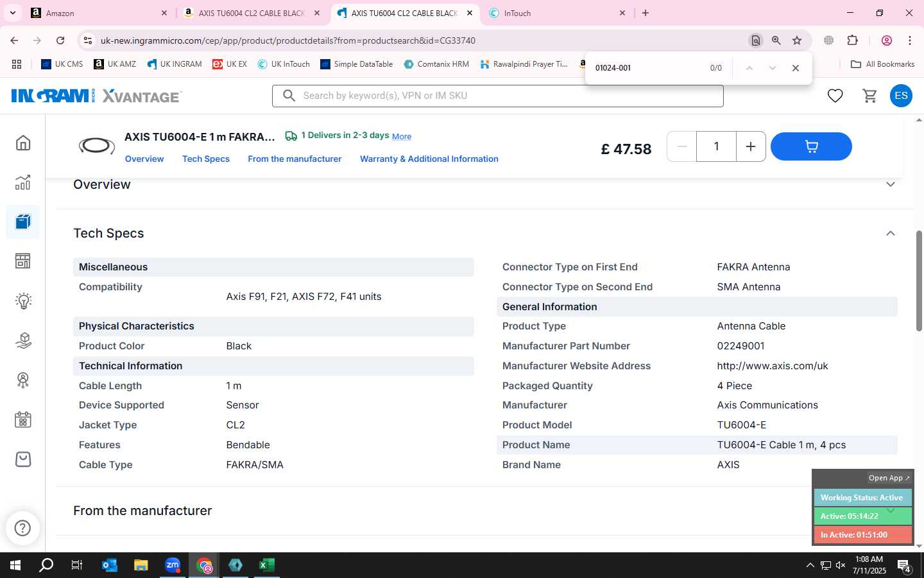Open the storefront grid sidebar icon
This screenshot has width=924, height=578.
point(23,261)
